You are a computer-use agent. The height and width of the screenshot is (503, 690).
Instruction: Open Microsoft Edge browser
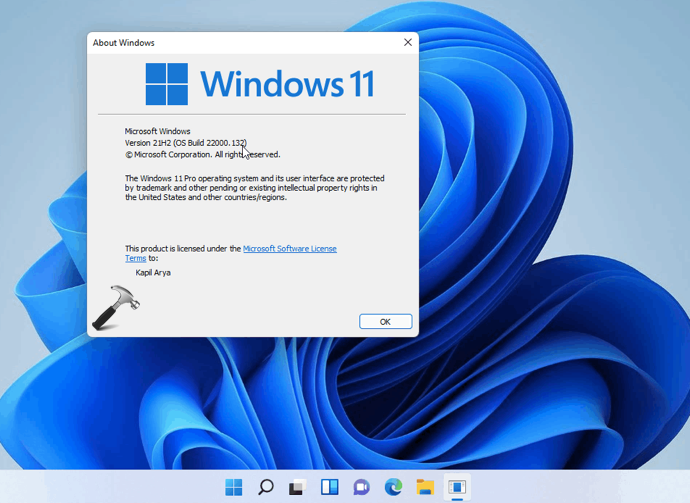(393, 487)
